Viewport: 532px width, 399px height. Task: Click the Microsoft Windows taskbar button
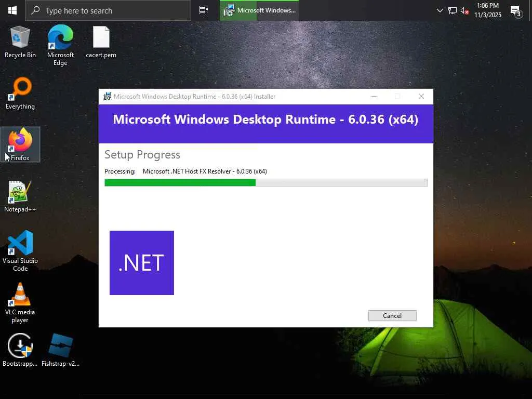pos(259,10)
